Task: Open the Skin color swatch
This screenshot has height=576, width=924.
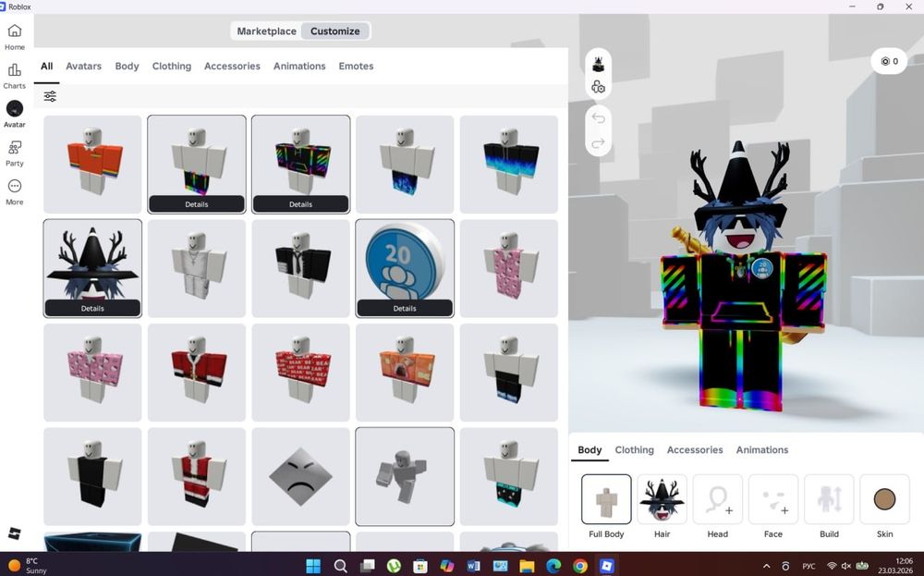Action: [x=884, y=499]
